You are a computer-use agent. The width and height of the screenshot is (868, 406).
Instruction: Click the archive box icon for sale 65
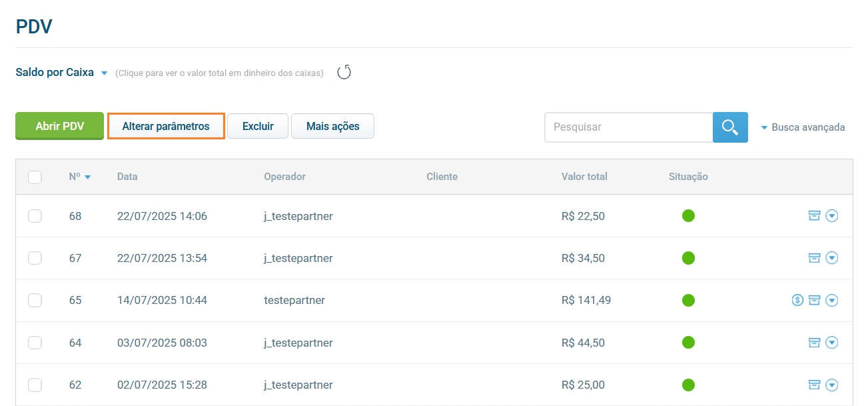click(813, 300)
